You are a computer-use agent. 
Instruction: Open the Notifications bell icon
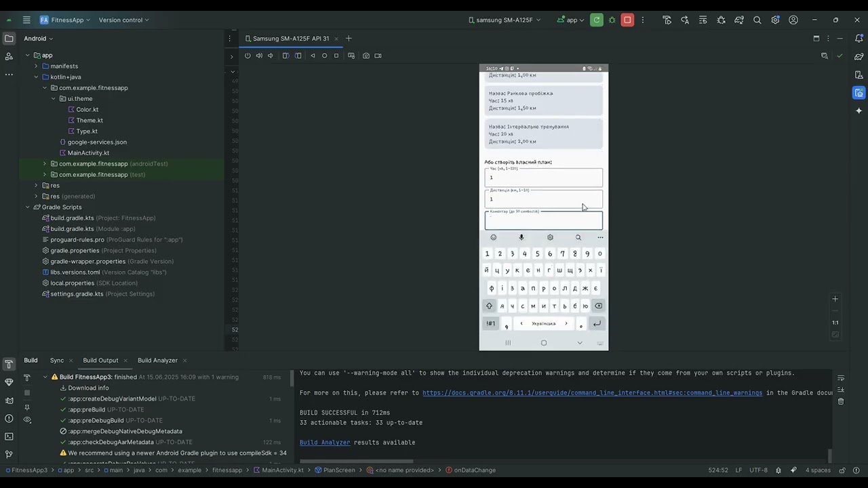coord(859,38)
